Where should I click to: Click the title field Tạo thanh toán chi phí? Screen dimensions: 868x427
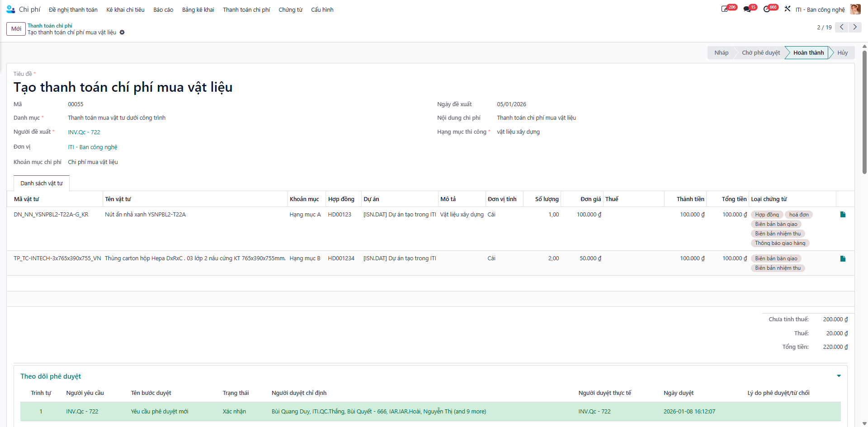coord(123,87)
